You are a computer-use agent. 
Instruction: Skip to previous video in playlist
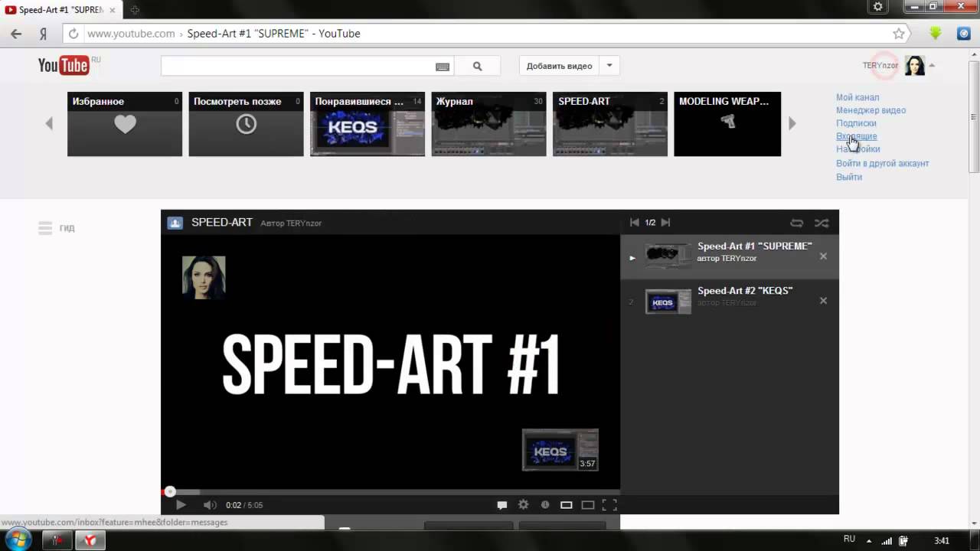634,223
